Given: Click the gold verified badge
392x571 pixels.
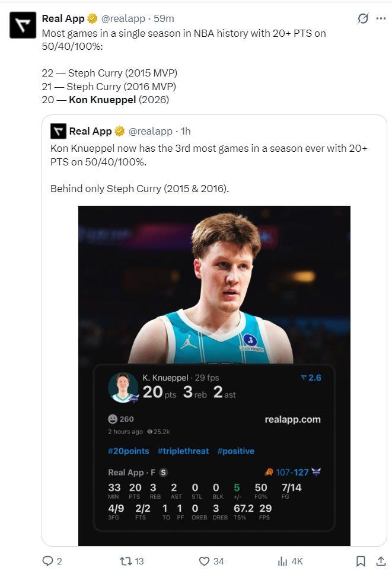Looking at the screenshot, I should click(x=93, y=18).
